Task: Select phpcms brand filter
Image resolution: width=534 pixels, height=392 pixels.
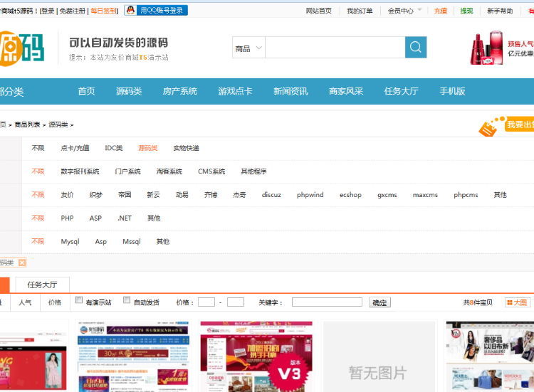Action: [466, 195]
